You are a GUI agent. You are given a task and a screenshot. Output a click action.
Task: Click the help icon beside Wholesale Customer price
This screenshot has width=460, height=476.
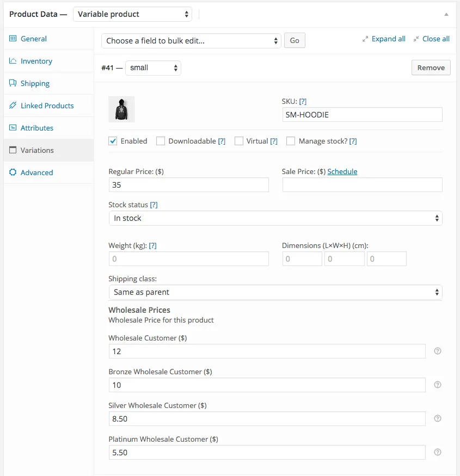click(x=437, y=351)
